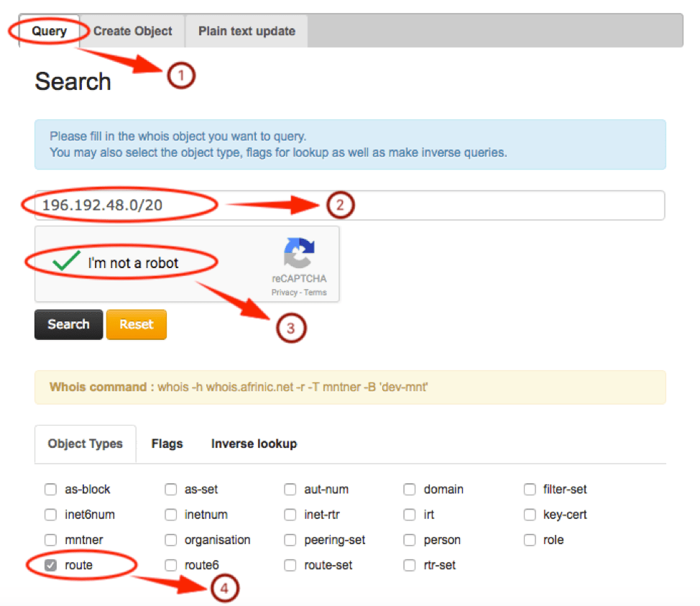Enable the inetnum checkbox
Screen dimensions: 700x606
(171, 515)
